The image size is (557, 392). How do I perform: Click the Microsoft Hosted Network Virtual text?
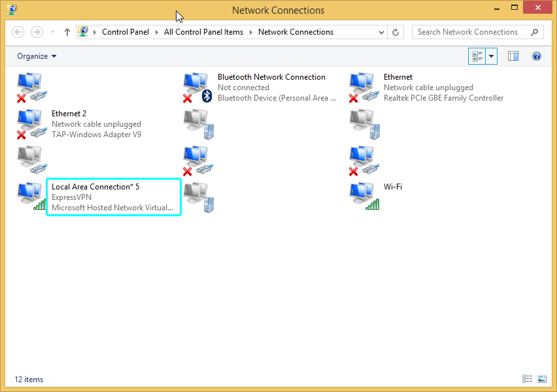click(x=112, y=208)
